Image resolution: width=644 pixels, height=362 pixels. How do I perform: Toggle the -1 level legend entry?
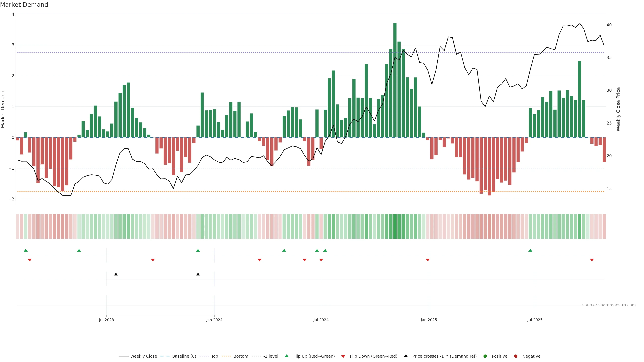pyautogui.click(x=271, y=356)
